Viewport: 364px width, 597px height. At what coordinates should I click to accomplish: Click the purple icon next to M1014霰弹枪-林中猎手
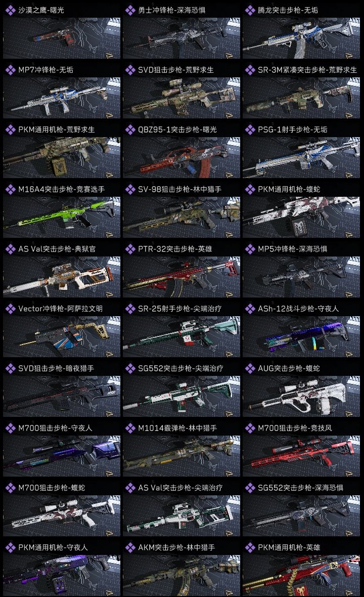tap(130, 428)
